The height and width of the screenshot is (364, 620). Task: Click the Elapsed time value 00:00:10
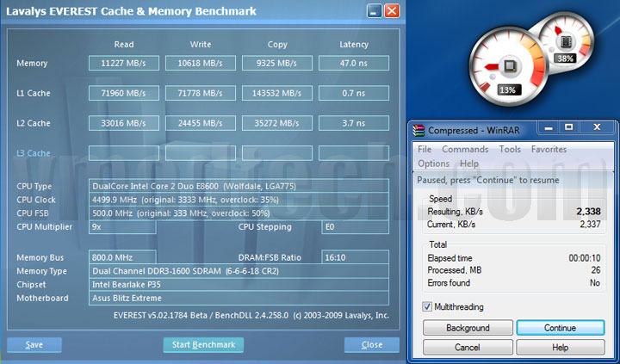click(x=585, y=258)
